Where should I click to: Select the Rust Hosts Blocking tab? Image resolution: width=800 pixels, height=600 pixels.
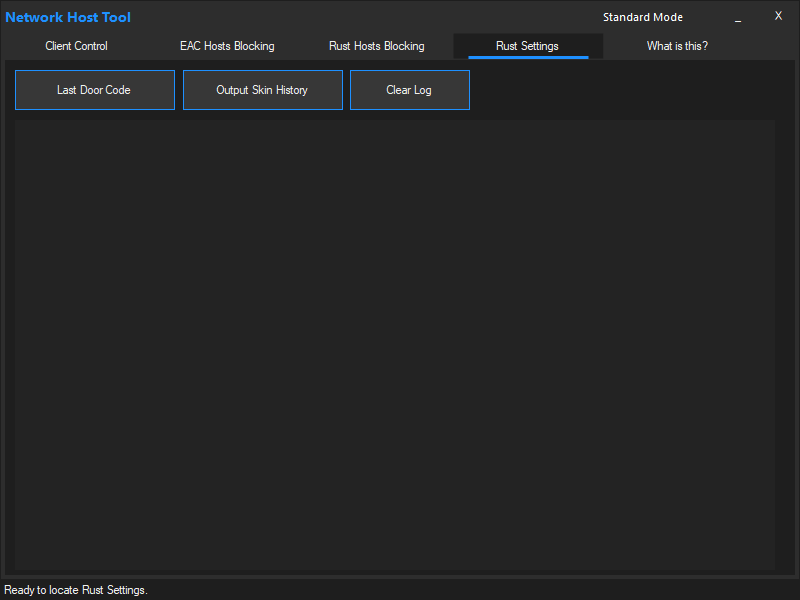[376, 46]
